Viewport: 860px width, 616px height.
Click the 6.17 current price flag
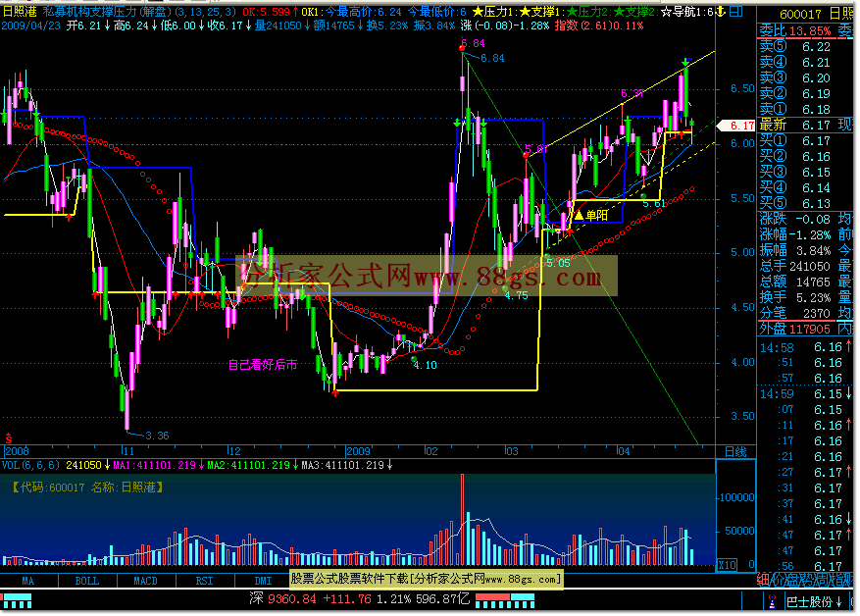point(736,126)
